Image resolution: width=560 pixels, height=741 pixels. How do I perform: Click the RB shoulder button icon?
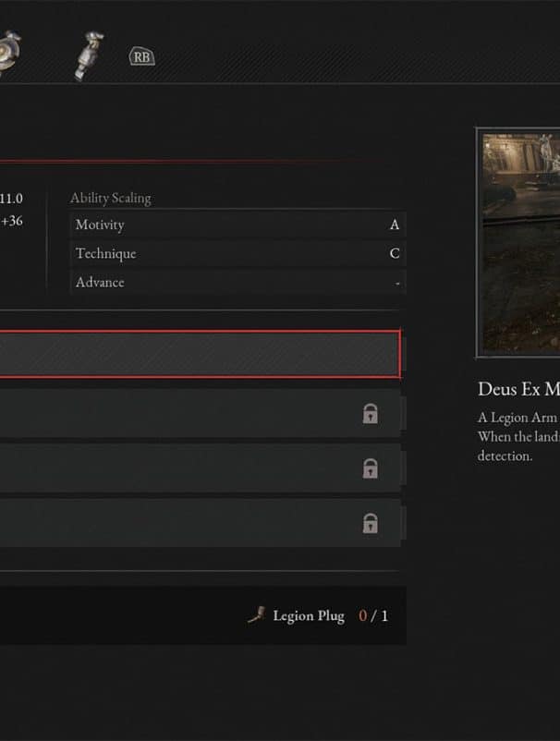(x=141, y=56)
